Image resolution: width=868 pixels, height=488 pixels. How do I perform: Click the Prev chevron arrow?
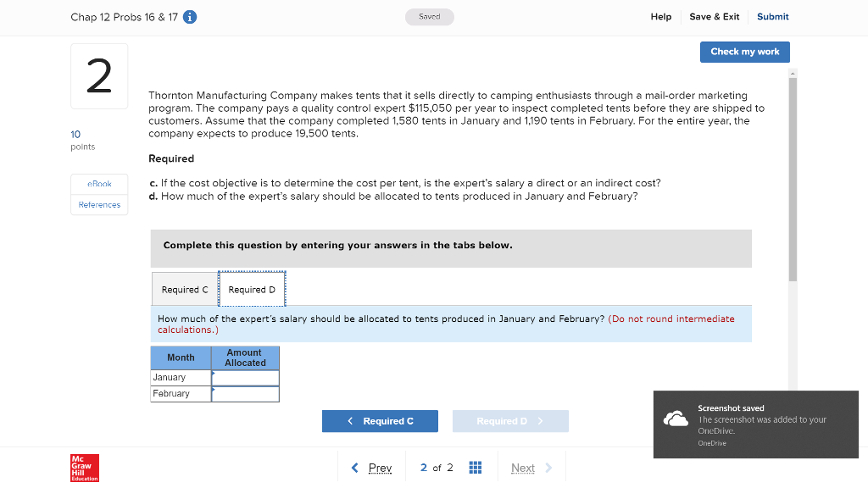357,467
